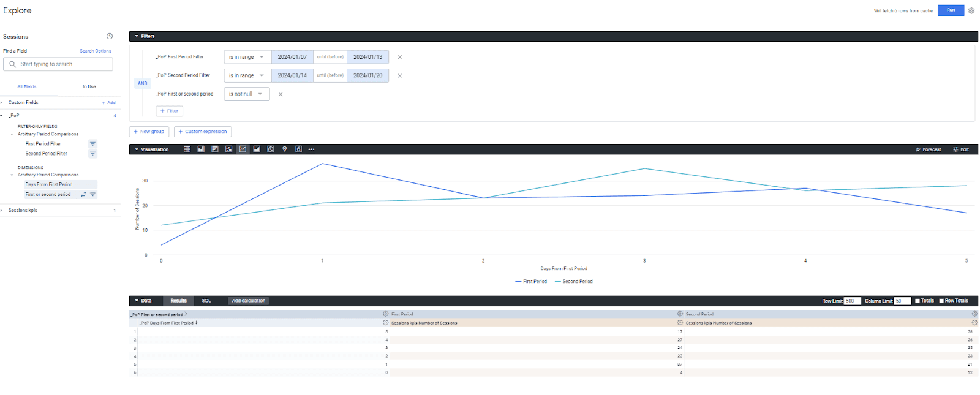Focus the Find a Field search box
Viewport: 980px width, 395px height.
coord(58,64)
